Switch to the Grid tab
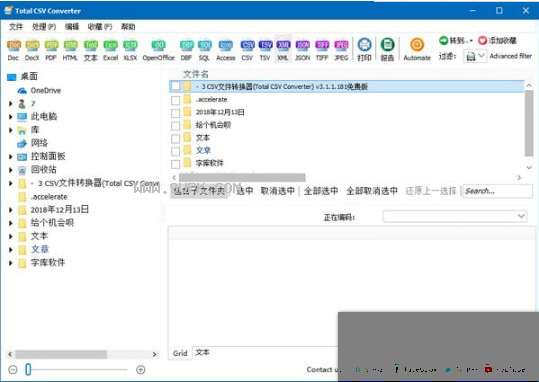Image resolution: width=539 pixels, height=382 pixels. 180,353
